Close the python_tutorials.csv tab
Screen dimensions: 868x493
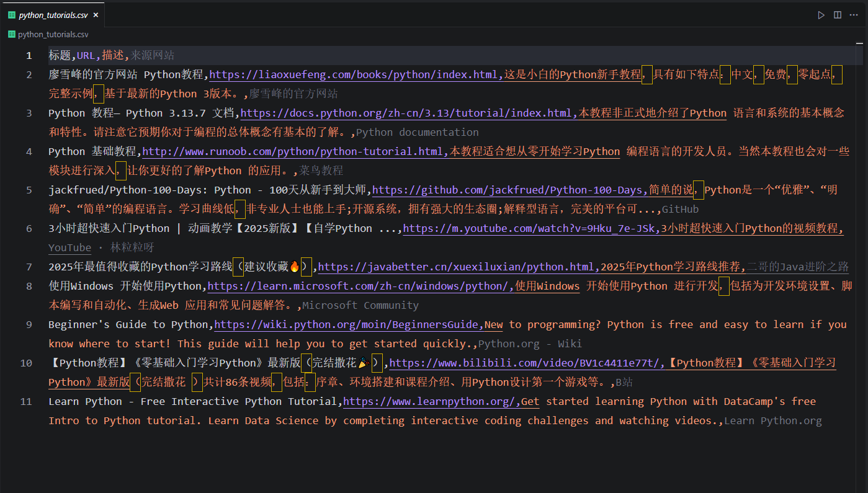(96, 14)
